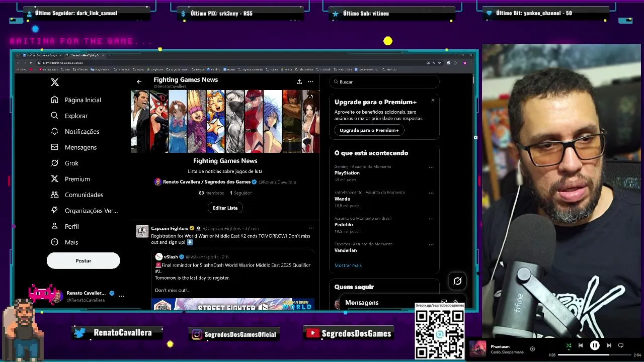Open the three-dot menu in list header
The height and width of the screenshot is (362, 644).
310,81
